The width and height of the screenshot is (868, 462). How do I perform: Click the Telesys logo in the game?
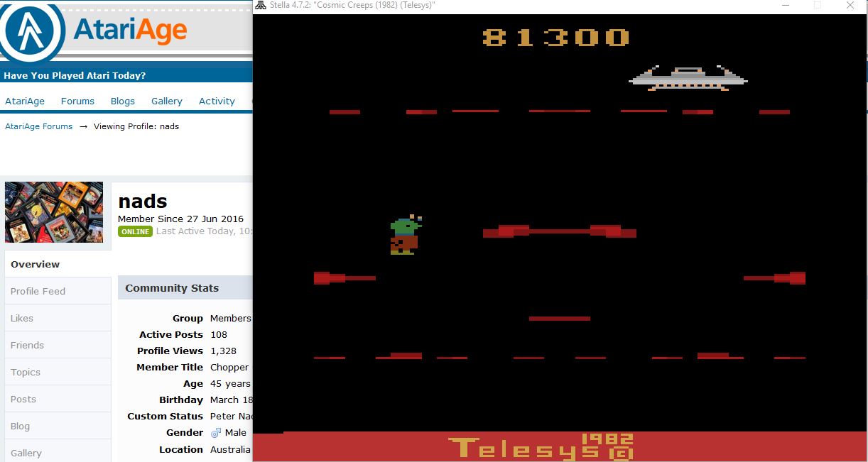(540, 447)
